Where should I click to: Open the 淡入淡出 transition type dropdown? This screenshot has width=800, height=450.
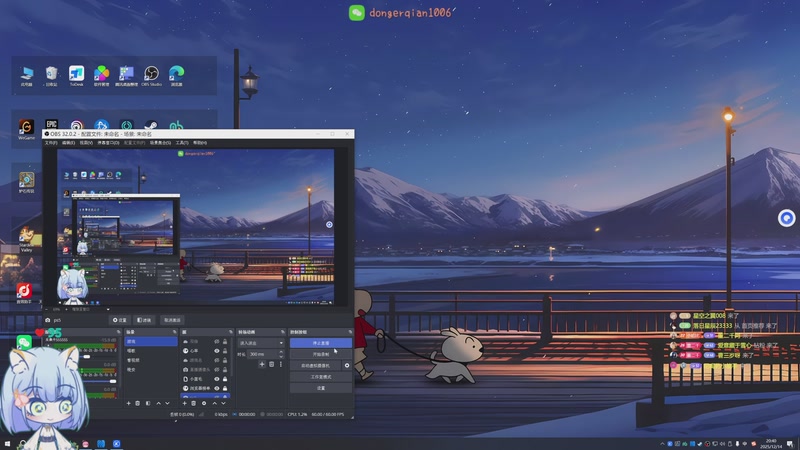click(261, 343)
